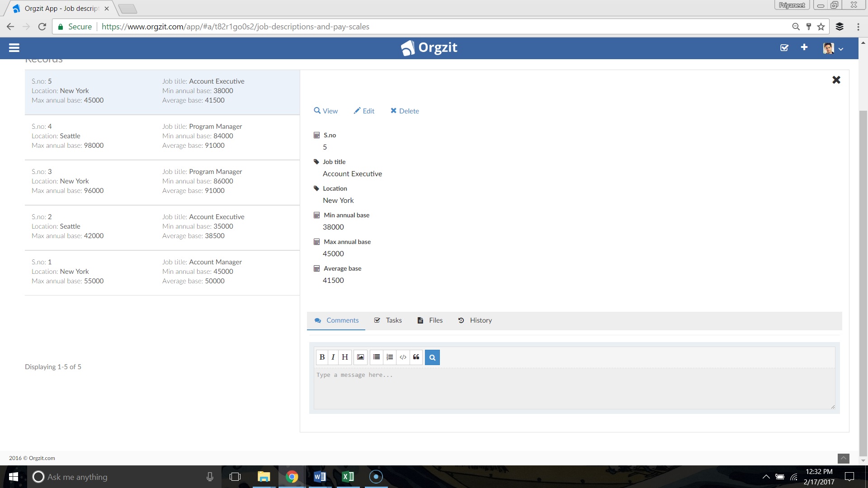
Task: Expand the user profile dropdown arrow
Action: [x=841, y=49]
